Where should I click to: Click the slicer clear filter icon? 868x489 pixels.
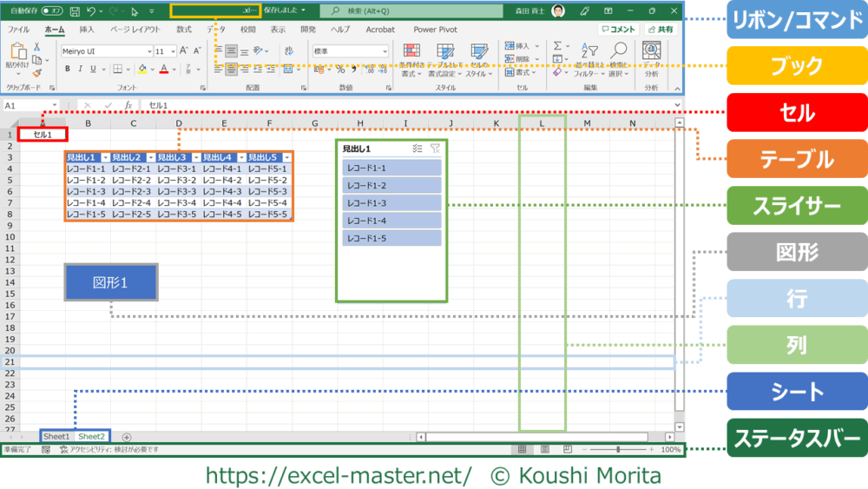[x=435, y=149]
